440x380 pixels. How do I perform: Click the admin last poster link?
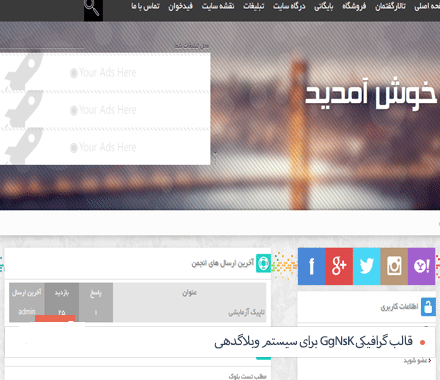(27, 312)
